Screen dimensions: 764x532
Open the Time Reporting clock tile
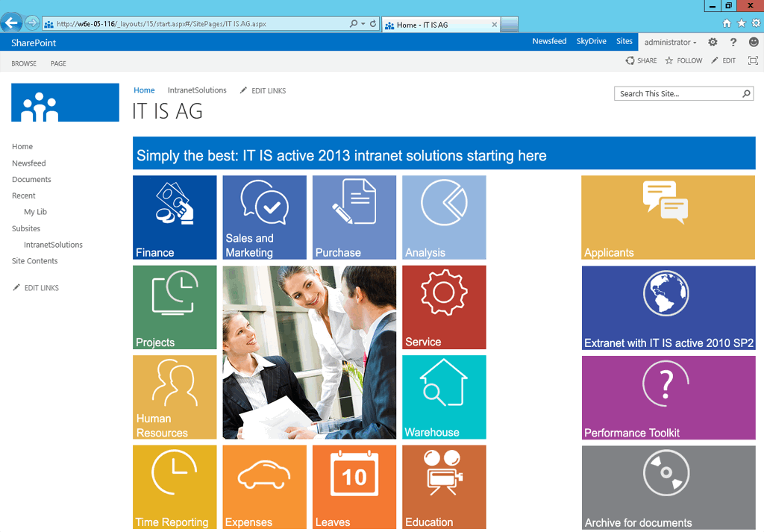(x=175, y=487)
